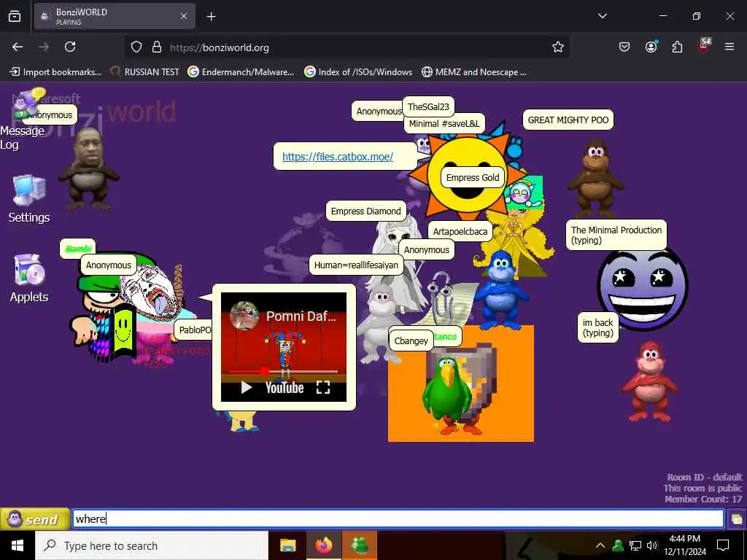Image resolution: width=747 pixels, height=560 pixels.
Task: Click the 'im back (typing)' label
Action: [598, 327]
